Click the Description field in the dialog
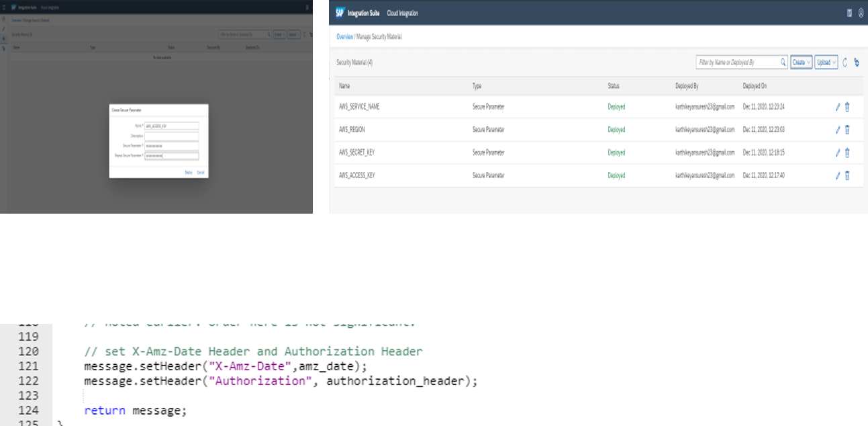The width and height of the screenshot is (868, 426). pos(172,135)
